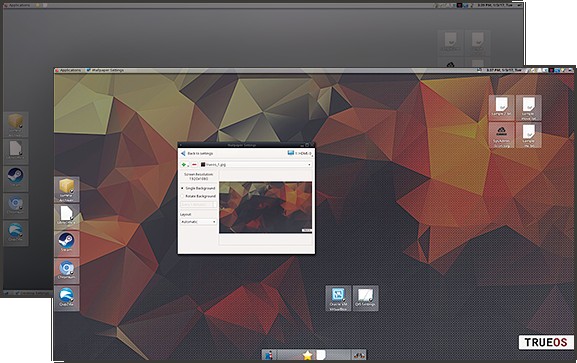The height and width of the screenshot is (363, 577).
Task: Open the Steam desktop shortcut
Action: 67,243
